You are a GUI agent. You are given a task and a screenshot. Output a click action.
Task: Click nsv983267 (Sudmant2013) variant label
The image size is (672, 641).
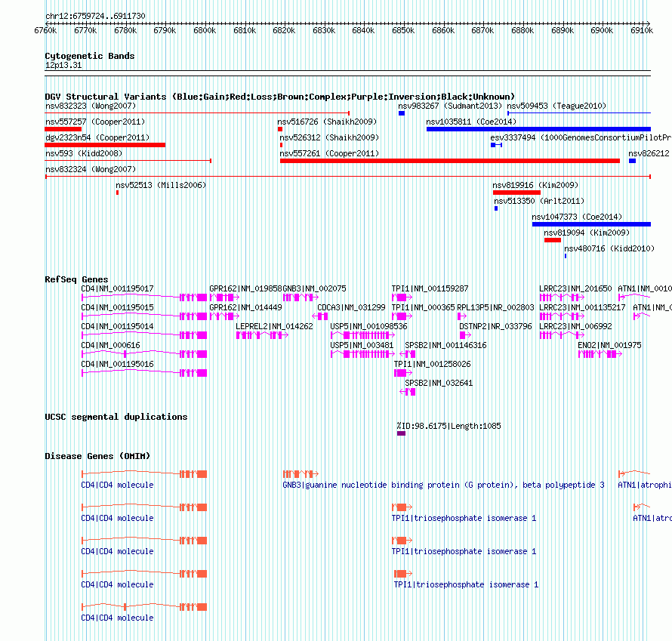[450, 106]
